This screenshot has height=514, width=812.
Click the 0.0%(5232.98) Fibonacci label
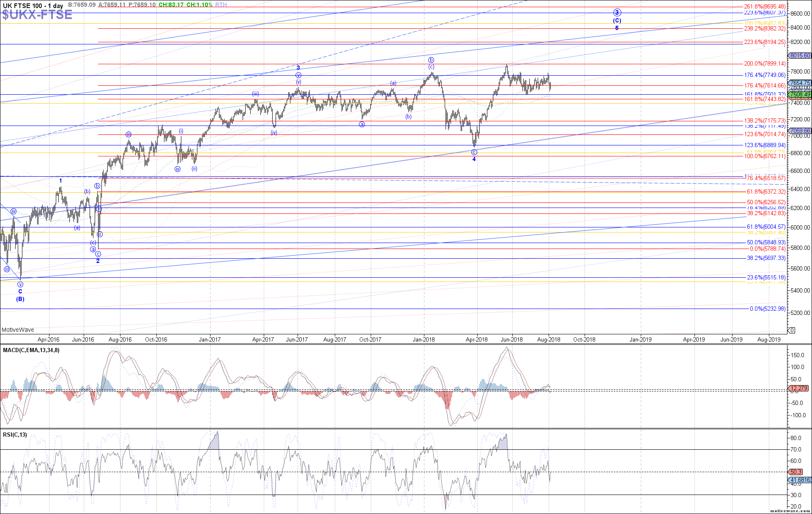point(768,309)
